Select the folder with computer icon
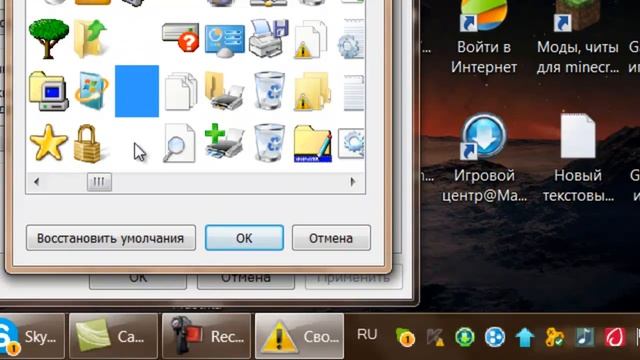 coord(49,91)
